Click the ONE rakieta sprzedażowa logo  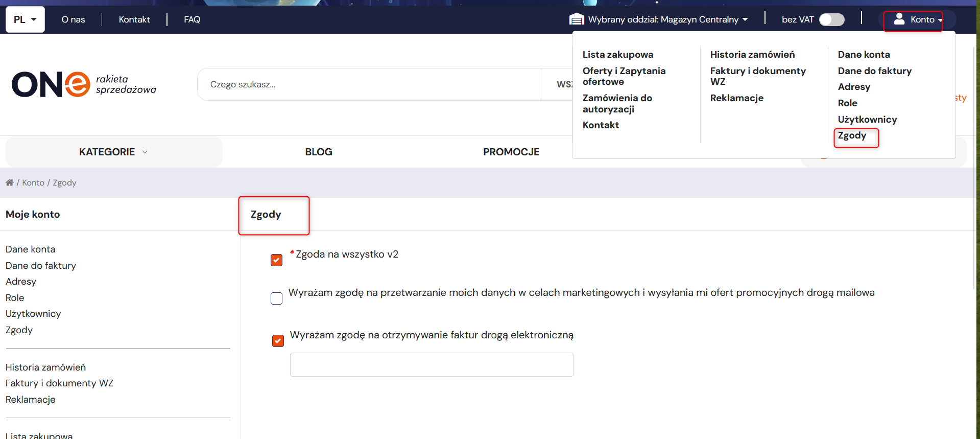point(84,84)
